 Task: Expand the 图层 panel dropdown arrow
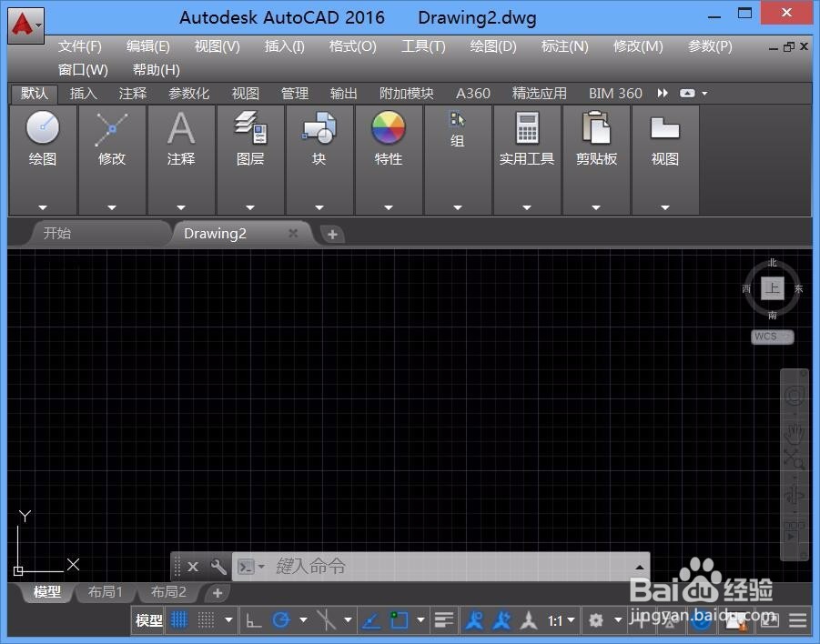pyautogui.click(x=250, y=207)
